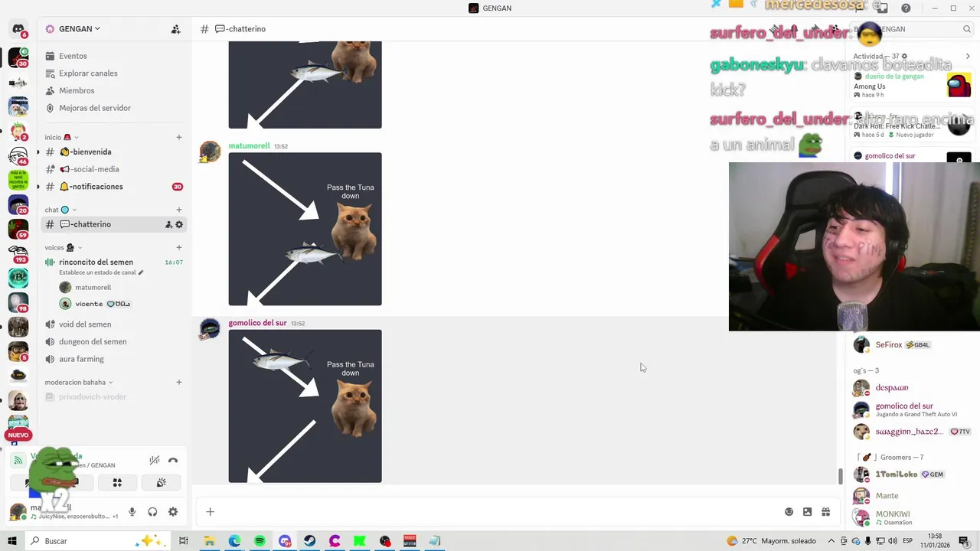Viewport: 980px width, 551px height.
Task: Open the soundboard button
Action: (x=162, y=483)
